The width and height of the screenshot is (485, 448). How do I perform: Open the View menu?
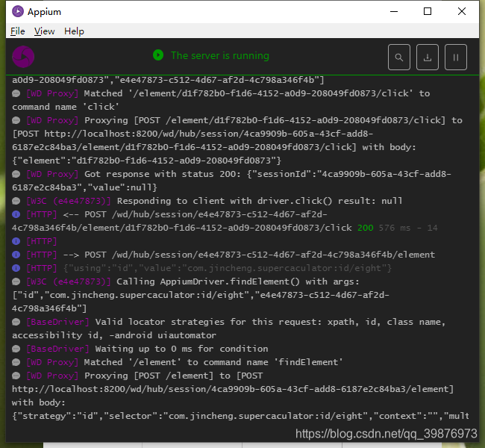point(44,31)
